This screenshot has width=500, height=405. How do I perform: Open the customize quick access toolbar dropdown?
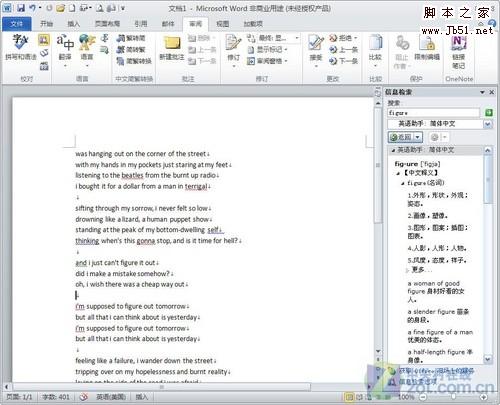click(x=123, y=8)
